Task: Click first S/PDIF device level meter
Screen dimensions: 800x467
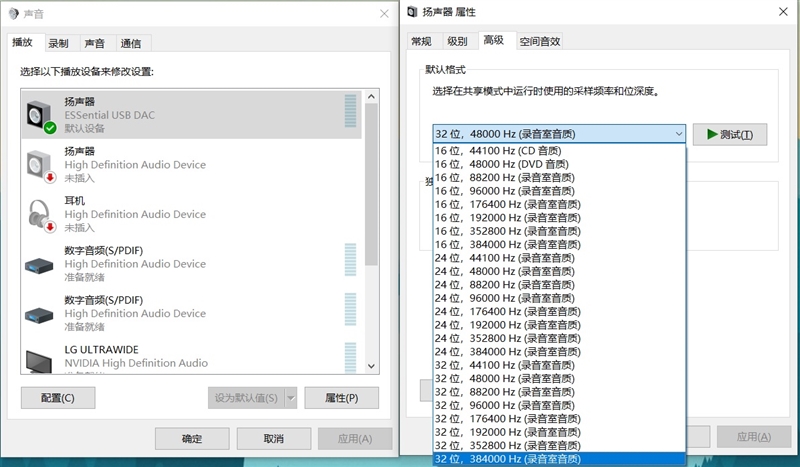Action: pyautogui.click(x=351, y=259)
